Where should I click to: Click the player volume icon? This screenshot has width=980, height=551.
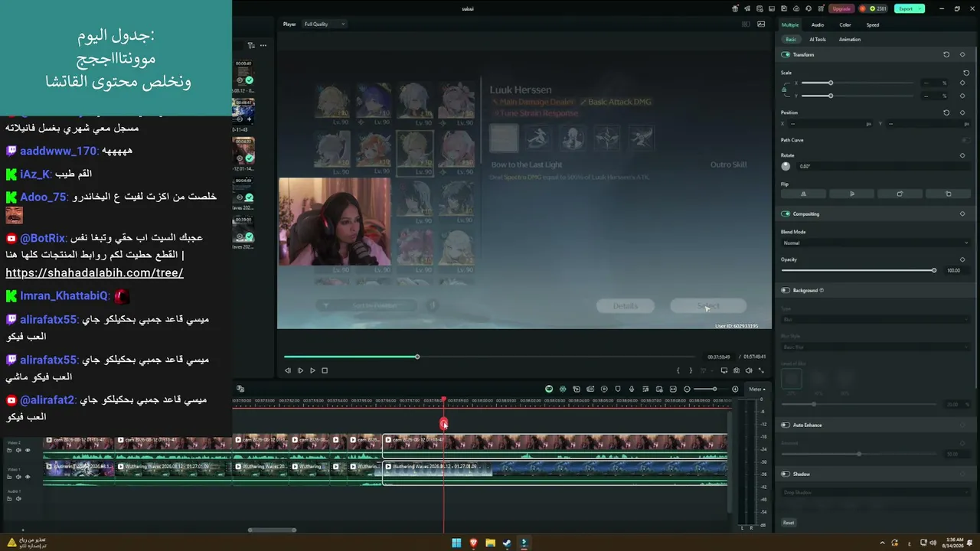point(749,370)
